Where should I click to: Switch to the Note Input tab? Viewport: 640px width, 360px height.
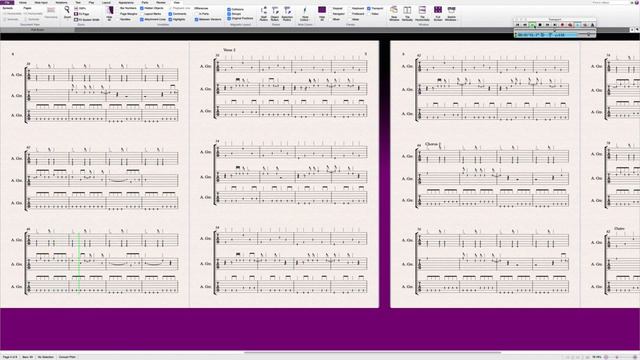pyautogui.click(x=41, y=2)
